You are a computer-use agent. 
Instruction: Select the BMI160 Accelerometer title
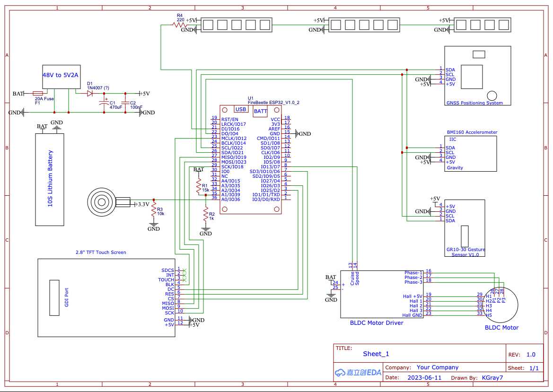click(x=472, y=132)
